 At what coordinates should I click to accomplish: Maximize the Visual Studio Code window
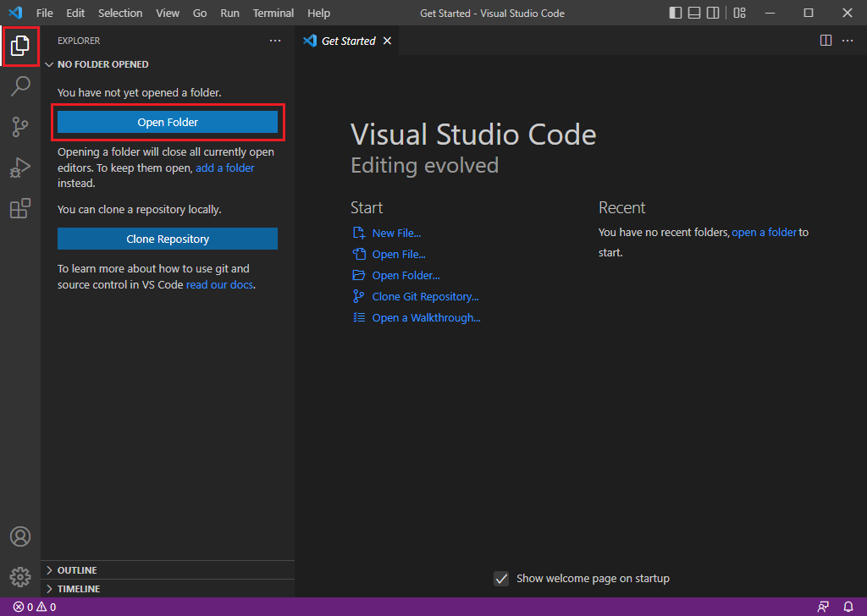coord(809,13)
